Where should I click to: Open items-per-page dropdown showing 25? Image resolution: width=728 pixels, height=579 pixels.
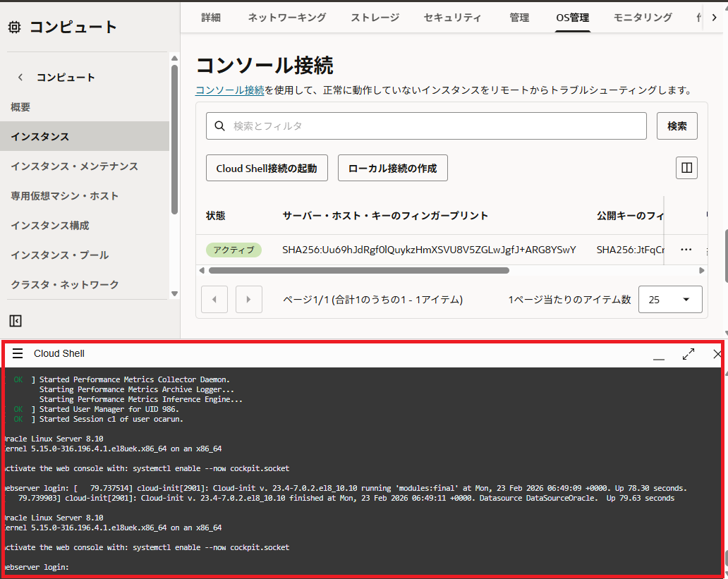tap(669, 299)
